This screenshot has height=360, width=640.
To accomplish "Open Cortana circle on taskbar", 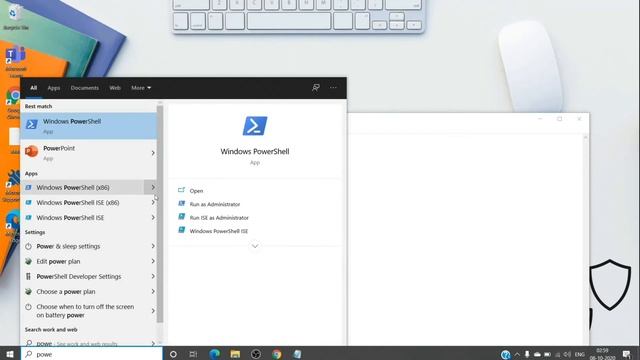I will (173, 354).
